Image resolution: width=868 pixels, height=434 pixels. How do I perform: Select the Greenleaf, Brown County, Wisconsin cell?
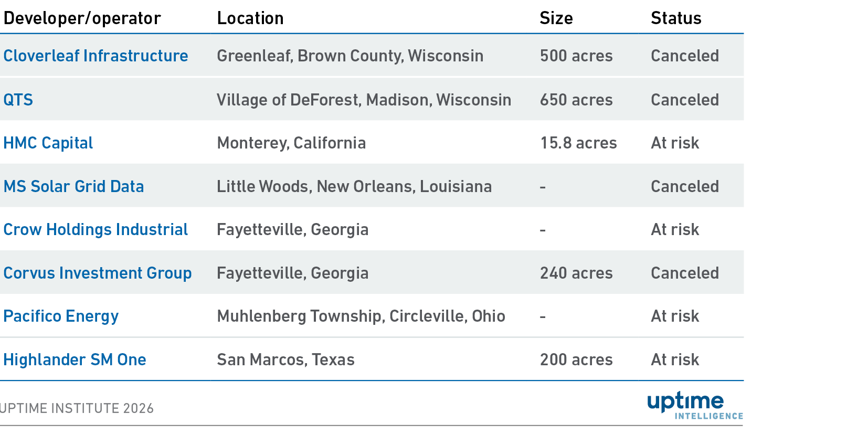(350, 56)
